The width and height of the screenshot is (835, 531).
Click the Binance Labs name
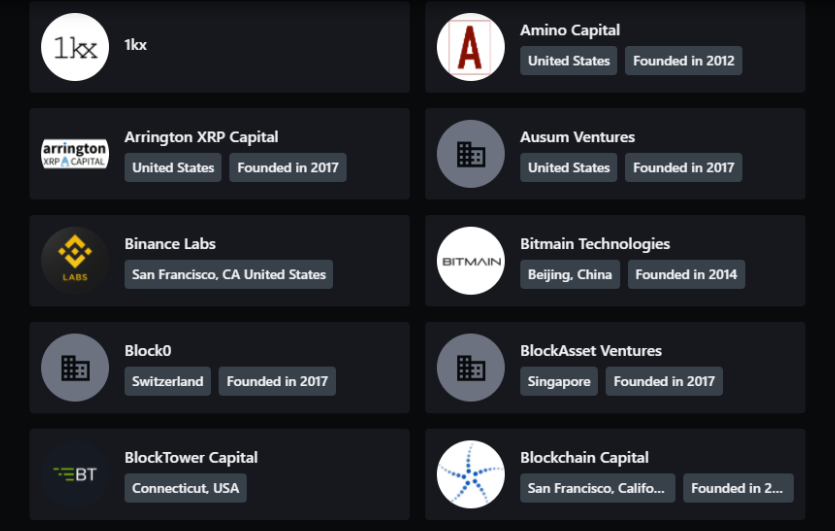click(170, 244)
